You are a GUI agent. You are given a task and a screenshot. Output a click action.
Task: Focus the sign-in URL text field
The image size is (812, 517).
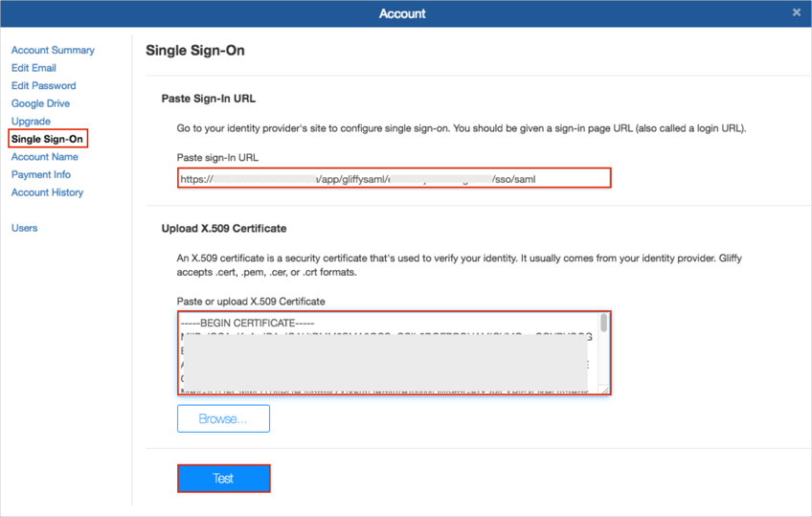point(393,178)
